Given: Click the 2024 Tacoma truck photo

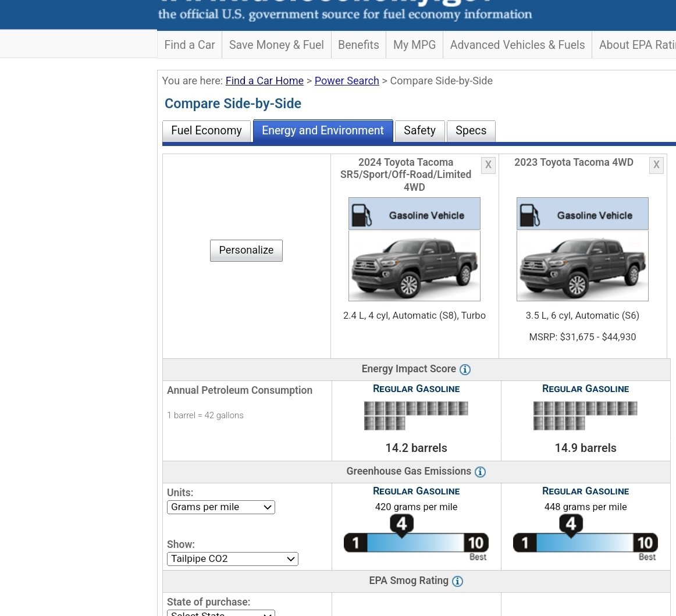Looking at the screenshot, I should coord(414,266).
